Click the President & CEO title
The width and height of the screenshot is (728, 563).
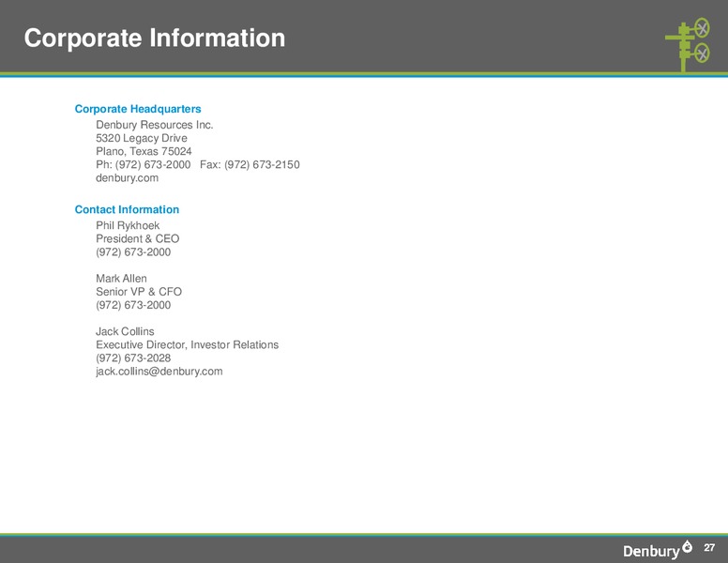[137, 238]
